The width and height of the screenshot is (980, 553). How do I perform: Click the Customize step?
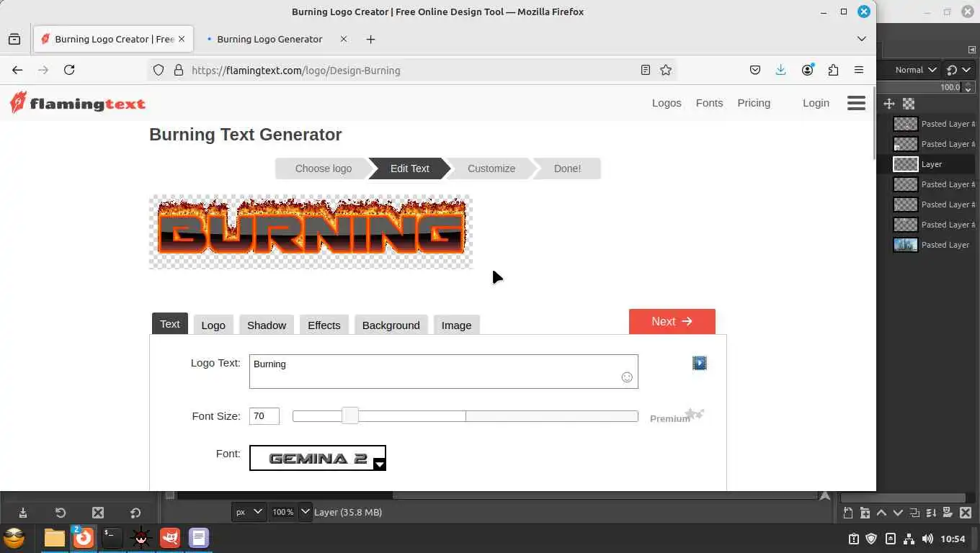pyautogui.click(x=491, y=168)
